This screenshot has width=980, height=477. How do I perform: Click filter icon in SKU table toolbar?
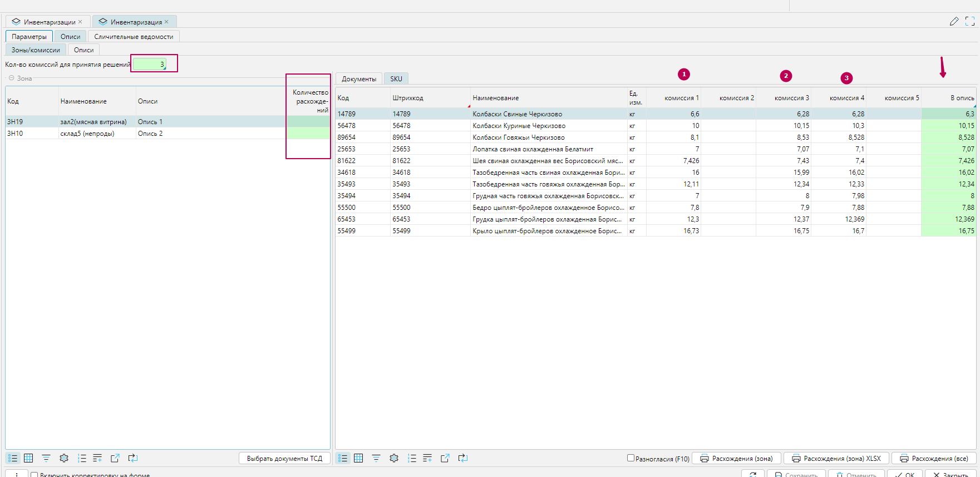point(376,458)
